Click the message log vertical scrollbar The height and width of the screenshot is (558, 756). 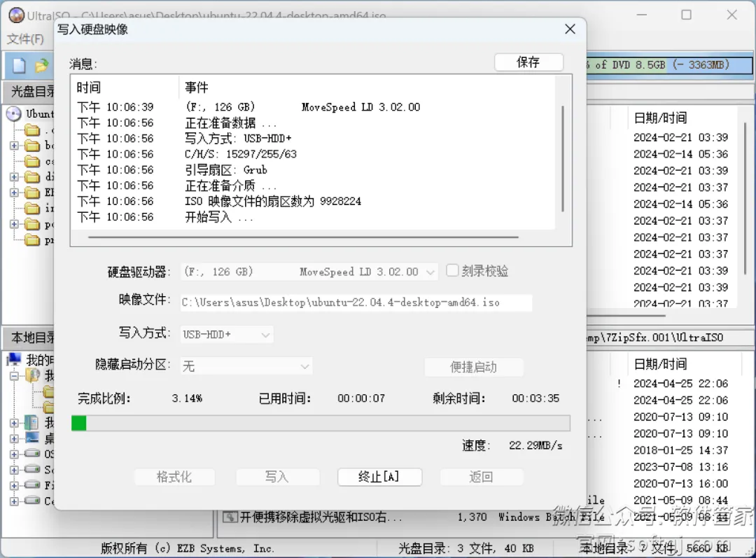pyautogui.click(x=563, y=159)
